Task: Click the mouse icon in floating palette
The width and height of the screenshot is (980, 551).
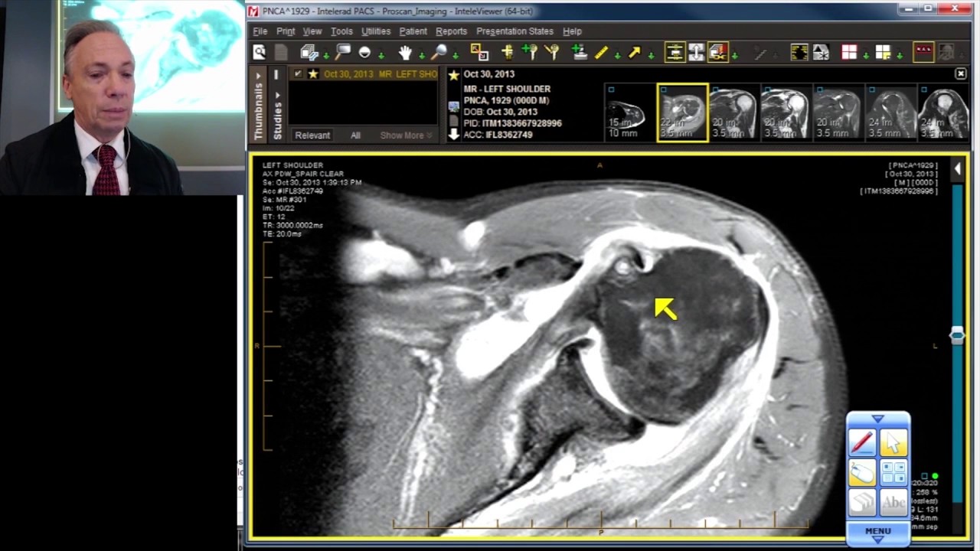Action: (x=862, y=473)
